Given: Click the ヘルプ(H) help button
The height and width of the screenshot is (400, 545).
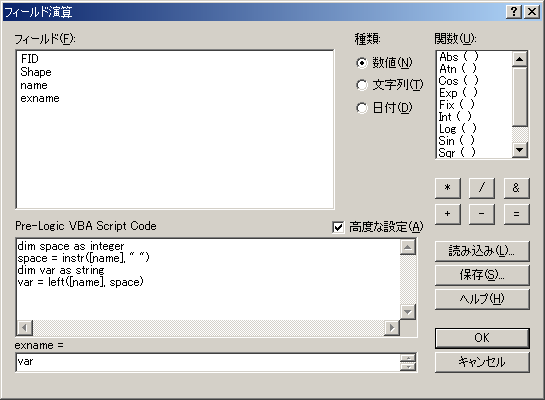Looking at the screenshot, I should pos(482,299).
